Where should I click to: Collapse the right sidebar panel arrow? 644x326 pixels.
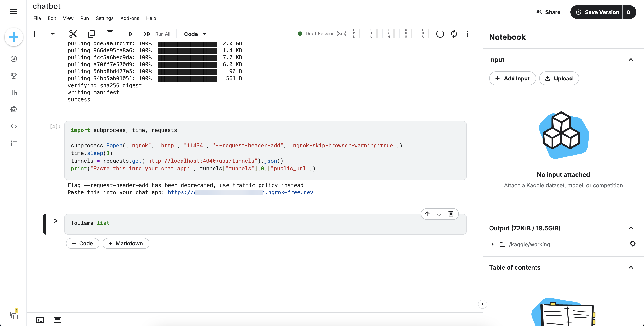(x=483, y=304)
